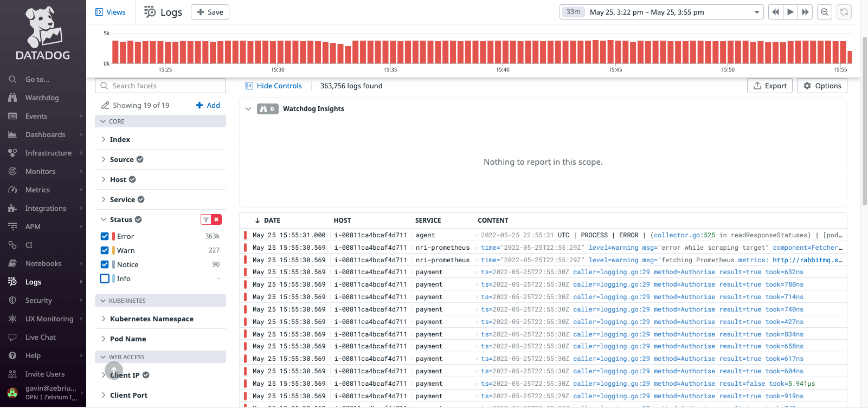Click the refresh logs icon

click(x=844, y=12)
